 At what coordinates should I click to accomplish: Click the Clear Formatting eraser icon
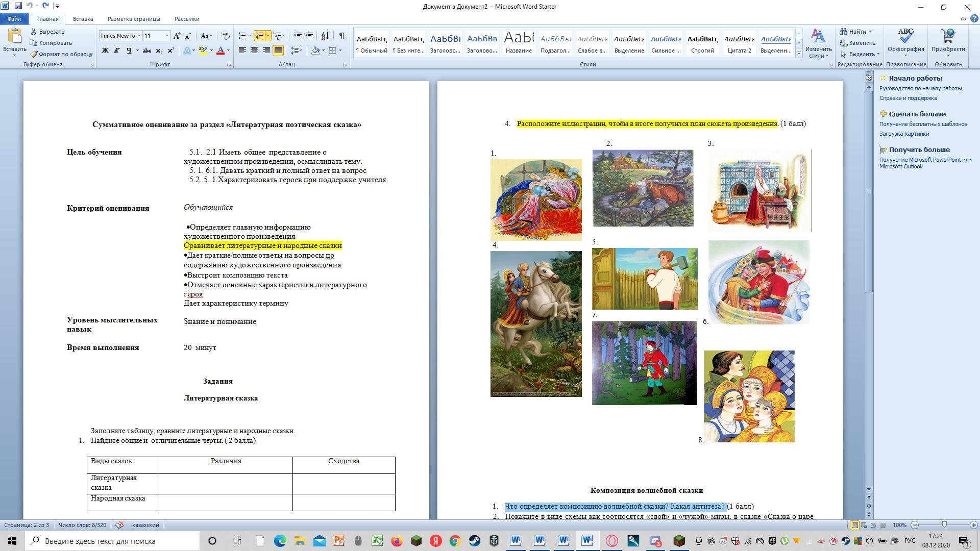[x=225, y=36]
